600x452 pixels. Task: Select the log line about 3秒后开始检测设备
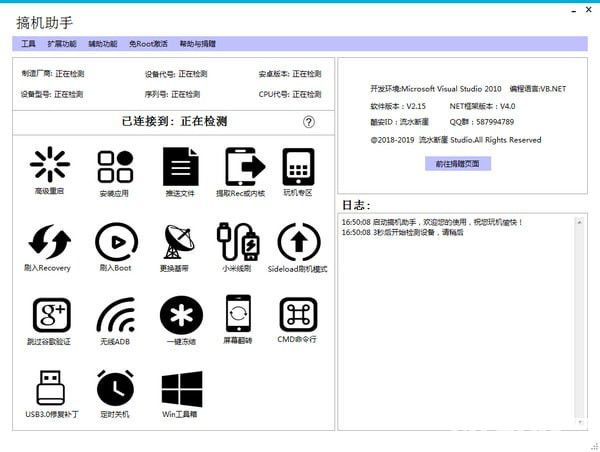(x=403, y=232)
